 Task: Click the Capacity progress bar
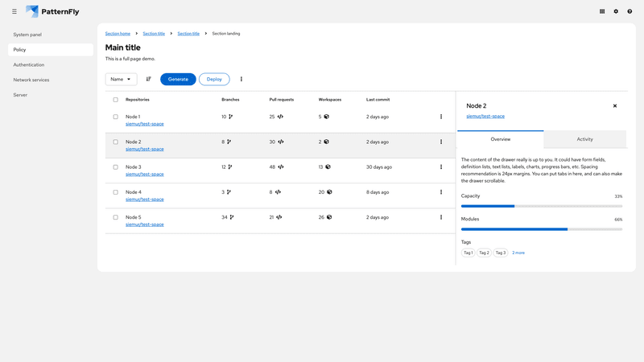(x=541, y=206)
